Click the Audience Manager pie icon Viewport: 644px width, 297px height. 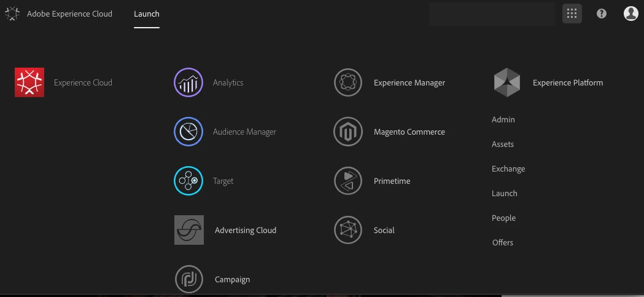[x=188, y=132]
